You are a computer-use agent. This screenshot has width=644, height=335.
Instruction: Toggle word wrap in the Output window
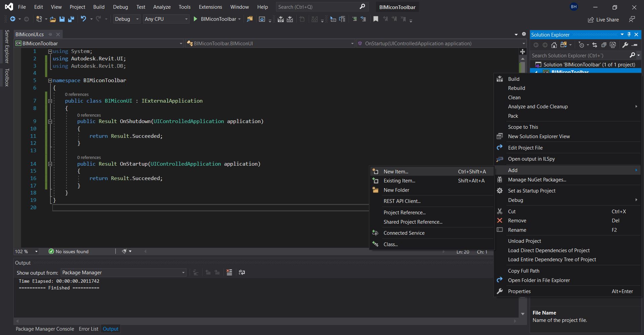pos(242,272)
